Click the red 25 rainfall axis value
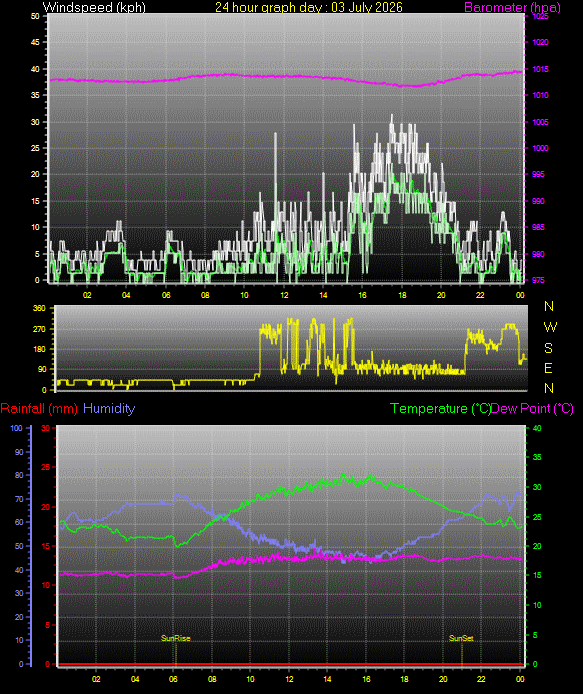The width and height of the screenshot is (583, 694). coord(46,467)
